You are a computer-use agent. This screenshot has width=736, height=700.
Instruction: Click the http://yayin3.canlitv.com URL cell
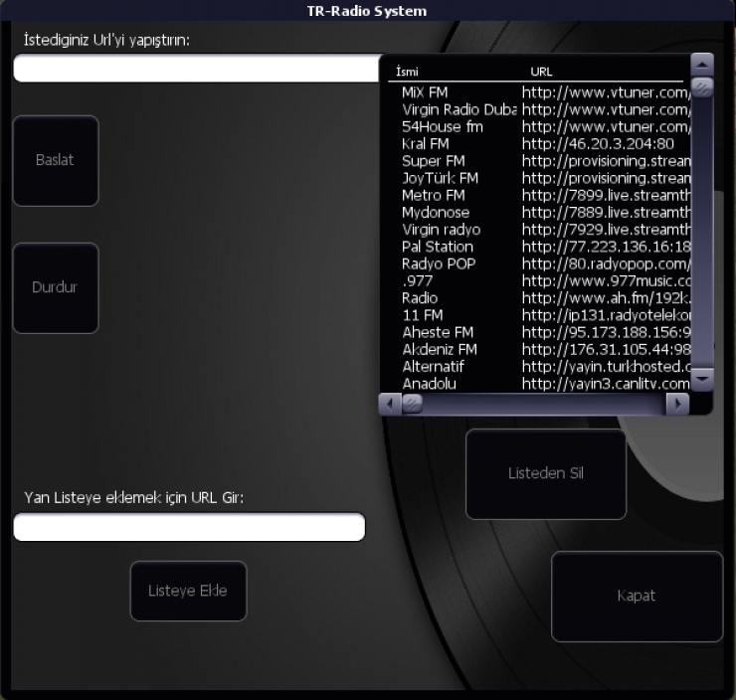tap(606, 384)
